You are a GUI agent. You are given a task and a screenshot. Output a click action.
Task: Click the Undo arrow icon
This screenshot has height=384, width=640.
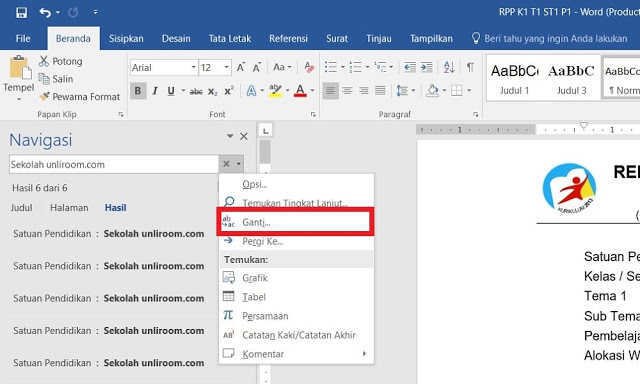point(45,13)
